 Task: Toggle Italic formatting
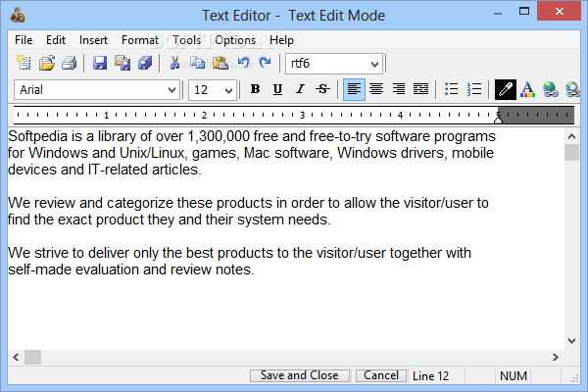point(300,89)
